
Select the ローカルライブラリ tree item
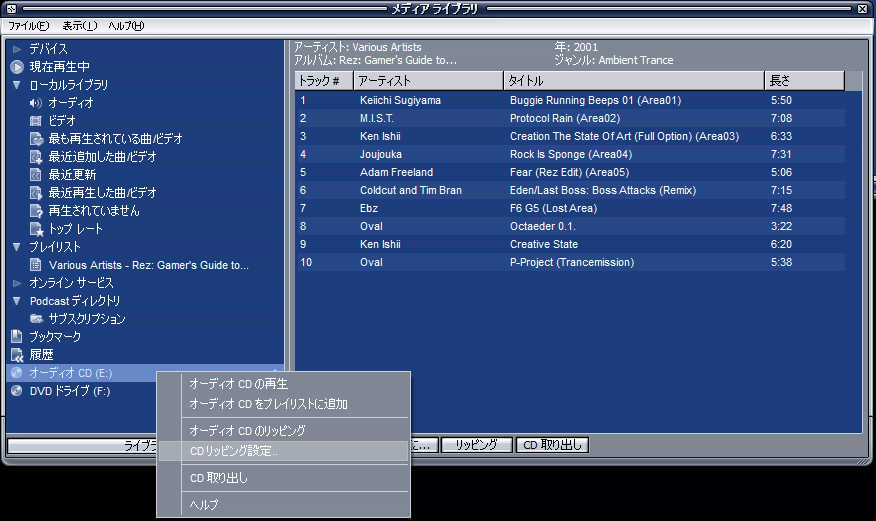68,85
